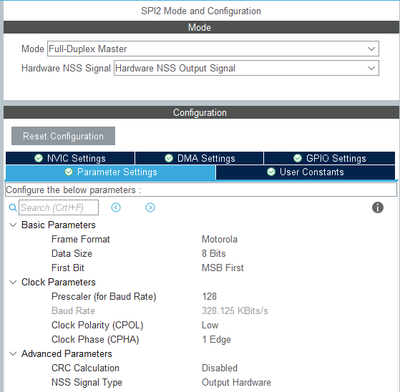Select the Clock Polarity value Low
400x392 pixels.
click(x=210, y=325)
